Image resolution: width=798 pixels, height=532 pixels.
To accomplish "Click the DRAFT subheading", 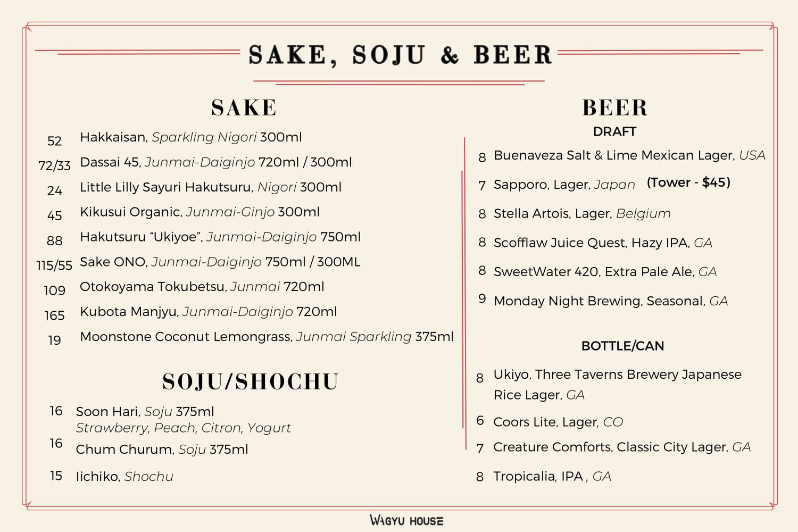I will pos(614,131).
